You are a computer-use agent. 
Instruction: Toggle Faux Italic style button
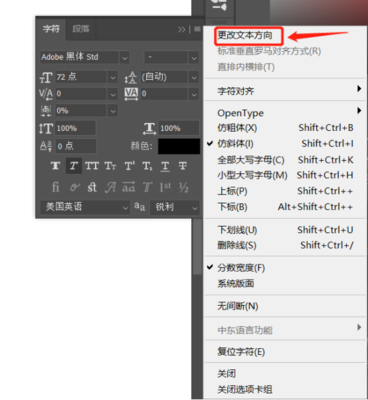(74, 166)
